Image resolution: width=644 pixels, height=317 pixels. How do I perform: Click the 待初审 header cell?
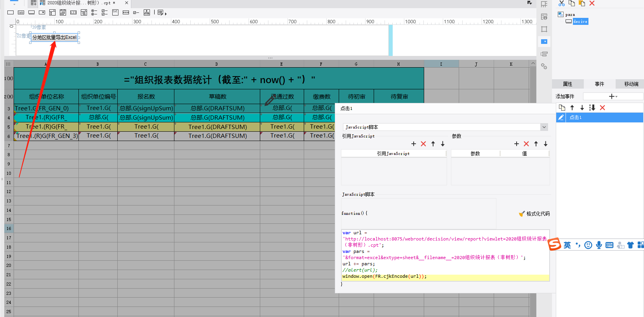(x=357, y=96)
